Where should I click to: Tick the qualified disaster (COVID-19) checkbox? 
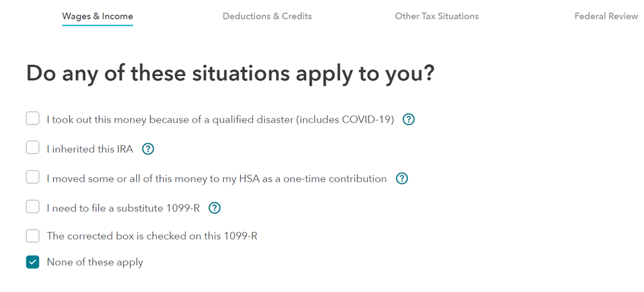click(x=32, y=119)
